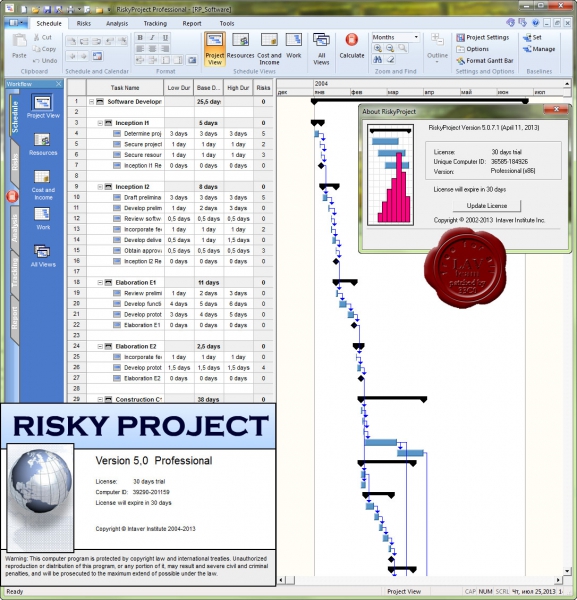Close the About RiskyProject dialog

[556, 109]
